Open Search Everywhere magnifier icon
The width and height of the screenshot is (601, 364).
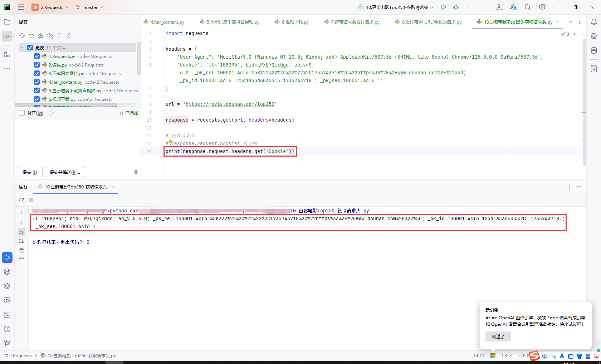(x=528, y=7)
